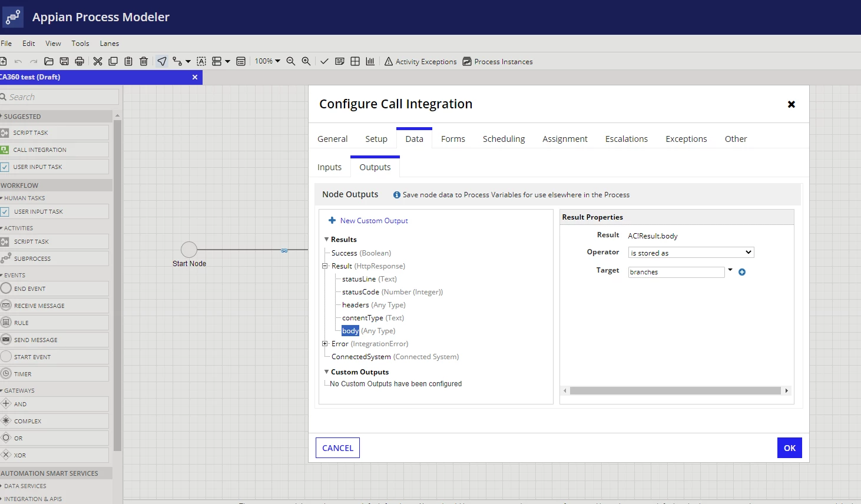
Task: Pick the Receive Message event from the palette
Action: coord(54,306)
